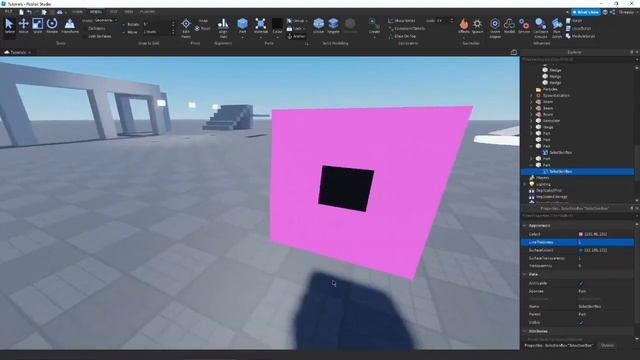Screen dimensions: 640x360
Task: Open the Effects menu
Action: (x=464, y=26)
